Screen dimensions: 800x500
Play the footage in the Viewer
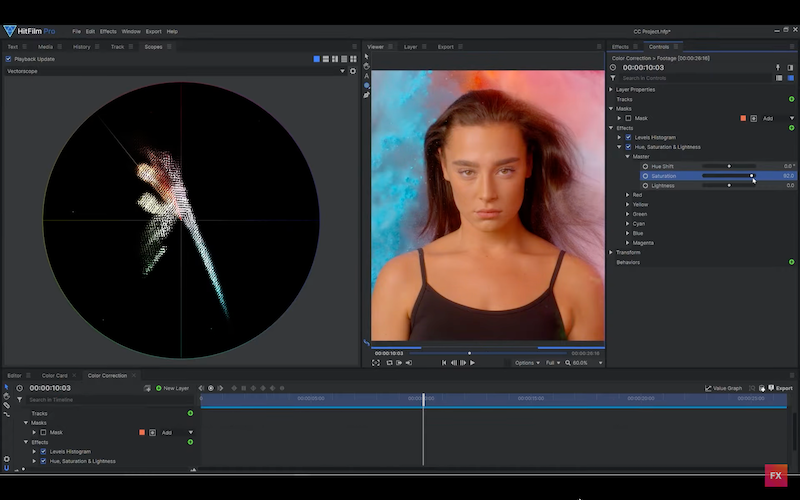tap(472, 363)
